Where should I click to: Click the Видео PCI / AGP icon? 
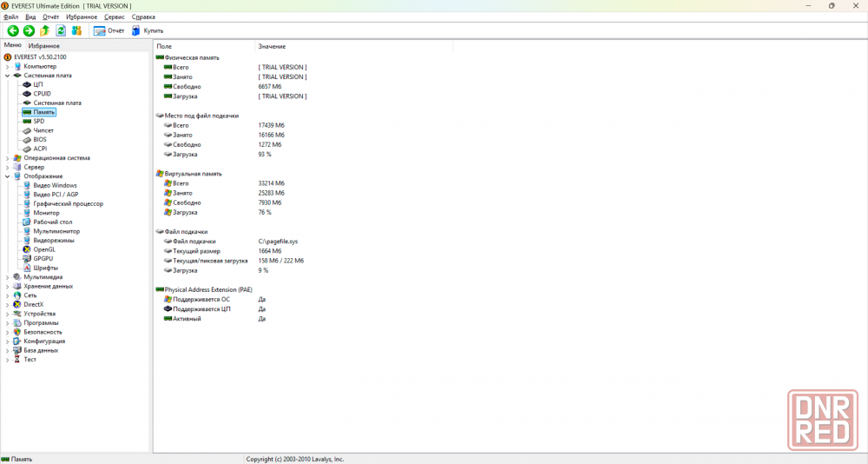click(27, 195)
